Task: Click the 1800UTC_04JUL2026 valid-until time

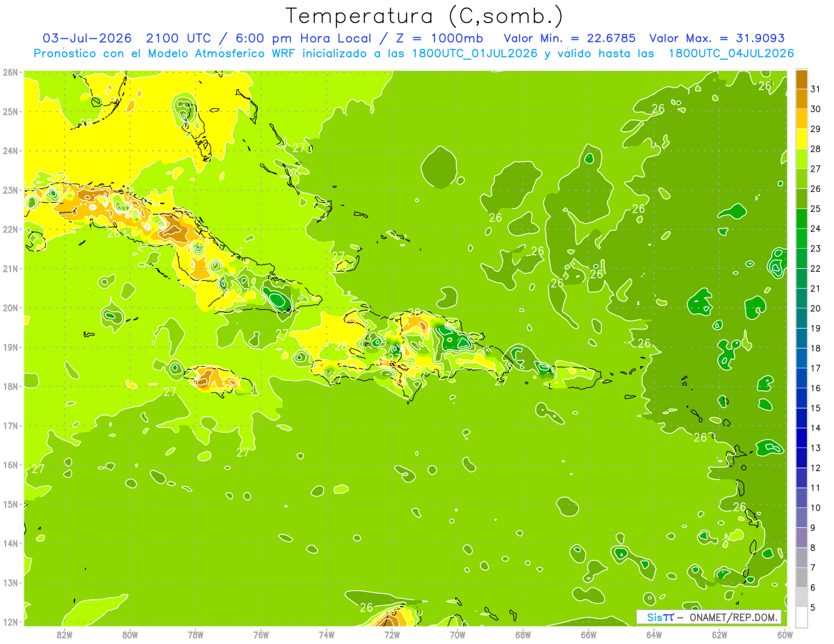Action: [x=730, y=53]
